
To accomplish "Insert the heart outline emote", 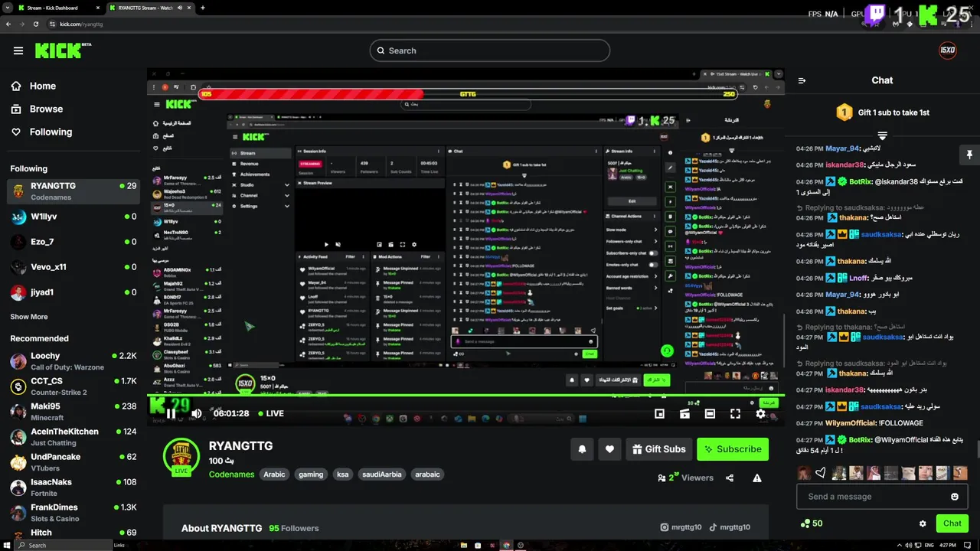I will pos(821,473).
